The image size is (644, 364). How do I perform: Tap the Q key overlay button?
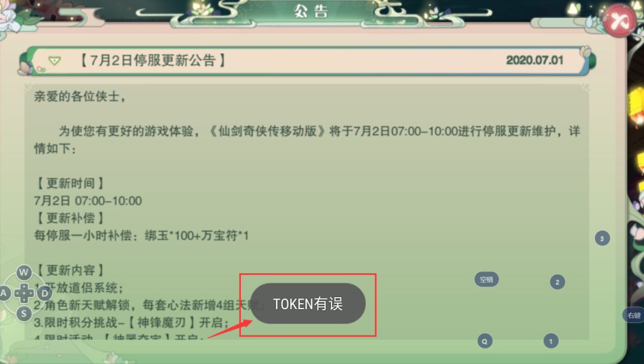(485, 341)
